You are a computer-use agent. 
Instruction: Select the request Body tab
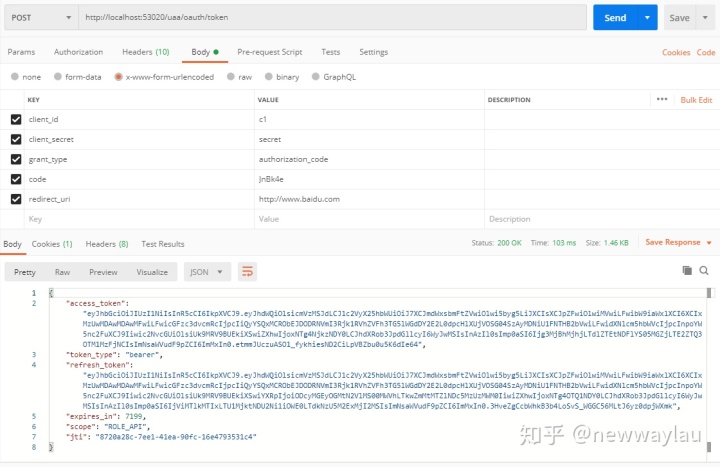point(205,52)
